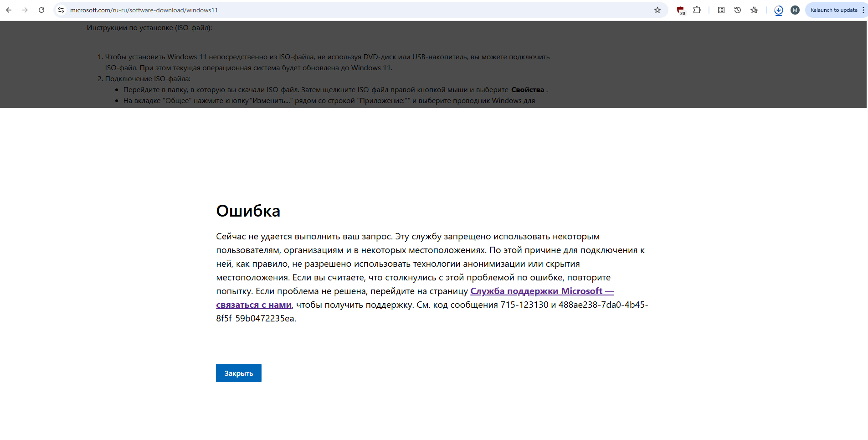Open the Extensions puzzle menu
This screenshot has width=868, height=440.
697,10
